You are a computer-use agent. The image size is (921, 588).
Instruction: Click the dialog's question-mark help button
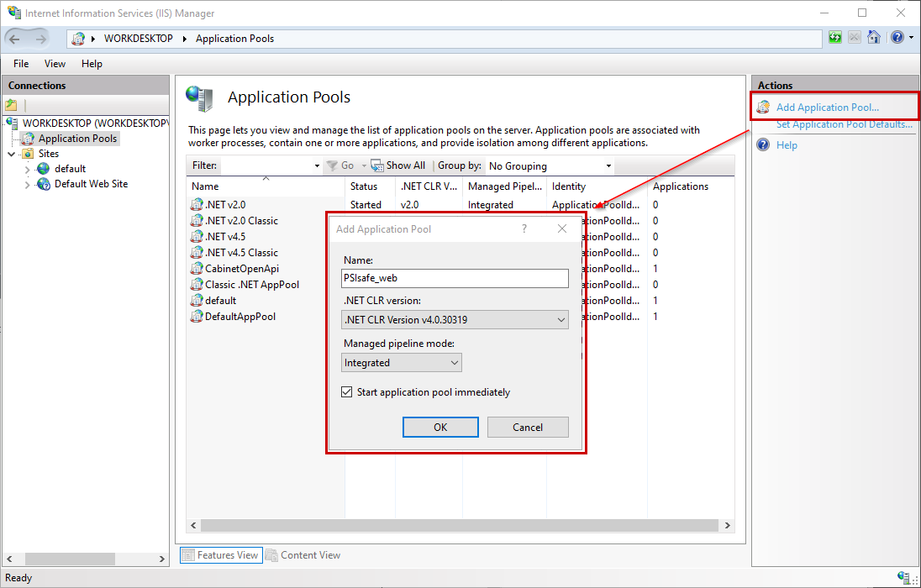(x=524, y=228)
